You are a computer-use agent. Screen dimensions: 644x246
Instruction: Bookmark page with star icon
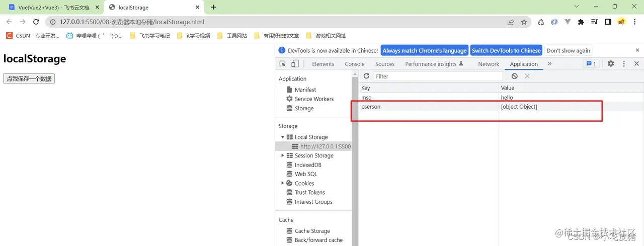pos(524,22)
